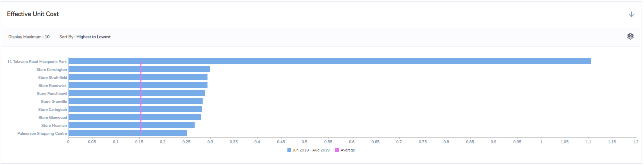Click the Average legend label
644x165 pixels.
point(348,150)
